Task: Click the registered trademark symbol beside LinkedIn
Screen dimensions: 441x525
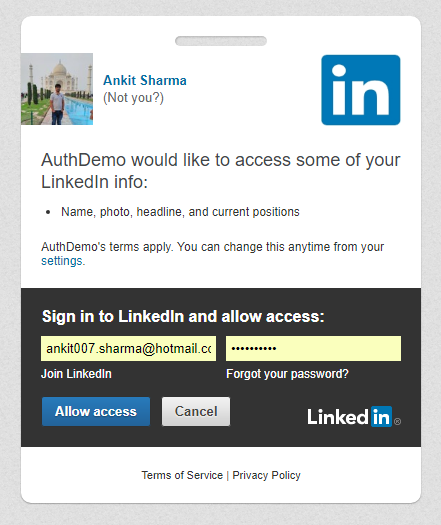Action: click(397, 422)
